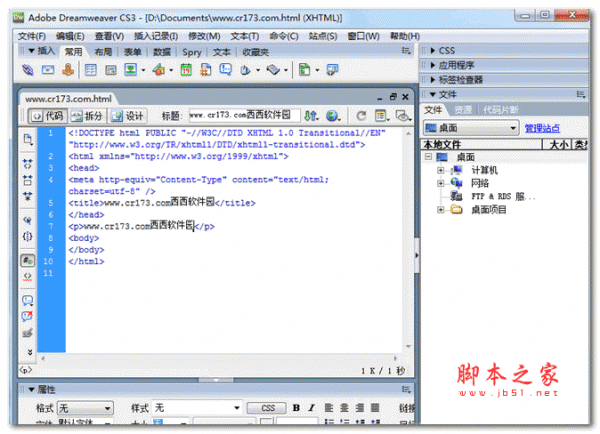The width and height of the screenshot is (600, 434).
Task: Switch to the 资源 panel tab
Action: [x=463, y=110]
